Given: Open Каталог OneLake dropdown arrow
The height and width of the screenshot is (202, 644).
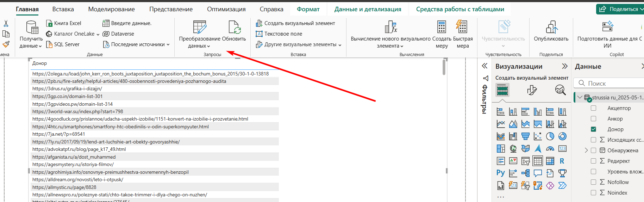Looking at the screenshot, I should click(98, 34).
